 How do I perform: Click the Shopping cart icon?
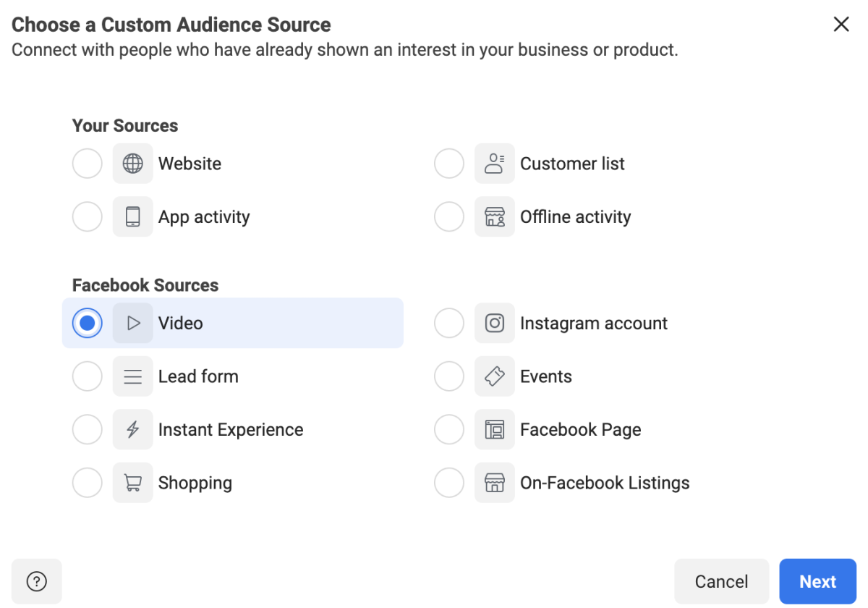tap(132, 482)
